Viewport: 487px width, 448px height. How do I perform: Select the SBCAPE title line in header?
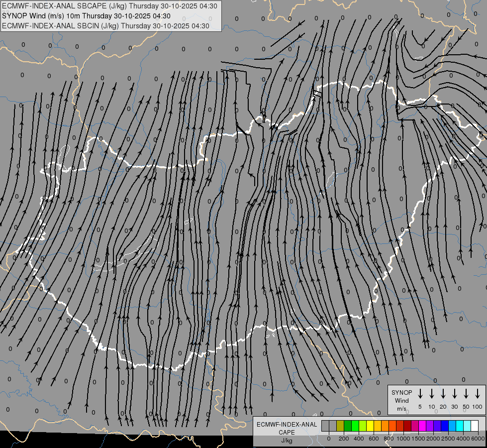pyautogui.click(x=109, y=6)
